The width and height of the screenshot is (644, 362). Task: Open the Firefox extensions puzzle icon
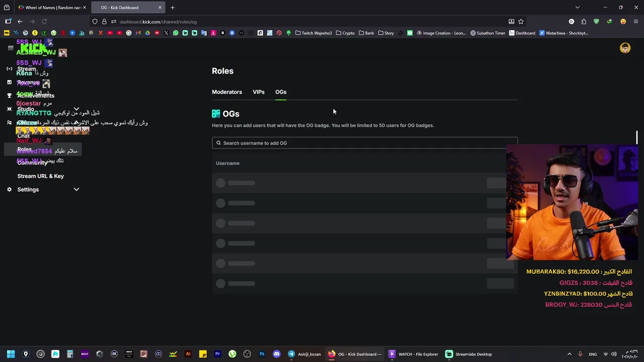[584, 22]
